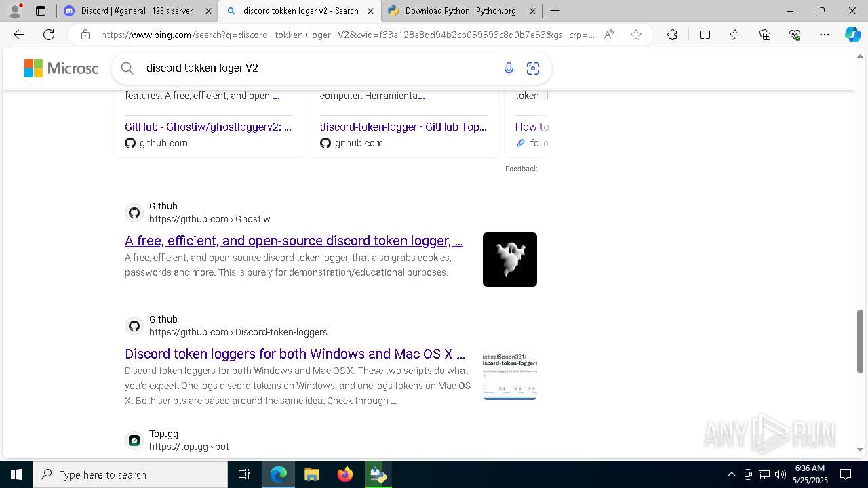Toggle split screen view

pyautogui.click(x=705, y=35)
